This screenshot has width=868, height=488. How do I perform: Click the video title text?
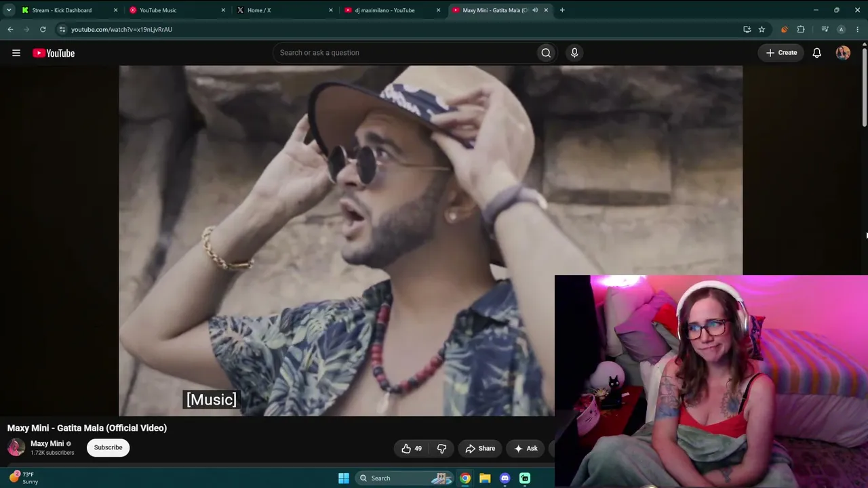pyautogui.click(x=87, y=428)
